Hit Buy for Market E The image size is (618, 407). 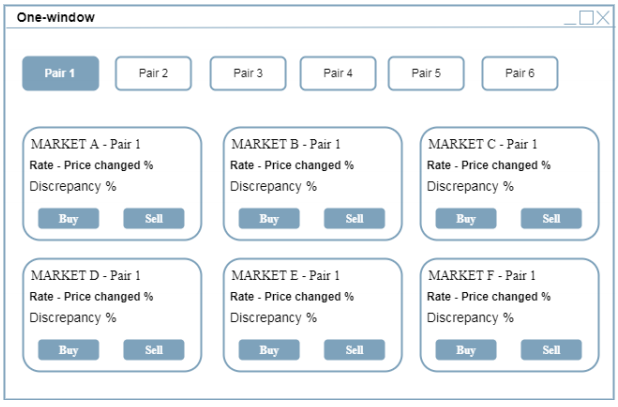269,350
